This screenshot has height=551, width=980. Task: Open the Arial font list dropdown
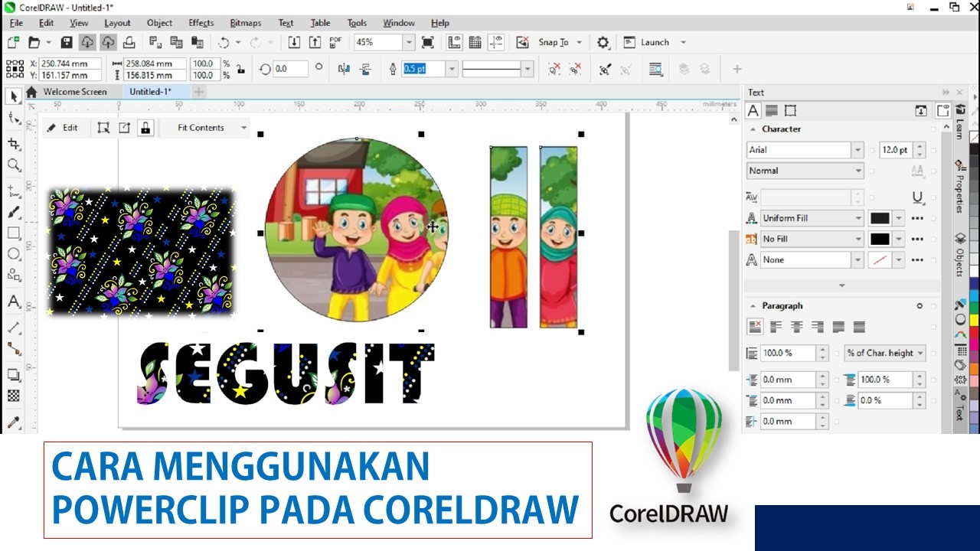[857, 150]
